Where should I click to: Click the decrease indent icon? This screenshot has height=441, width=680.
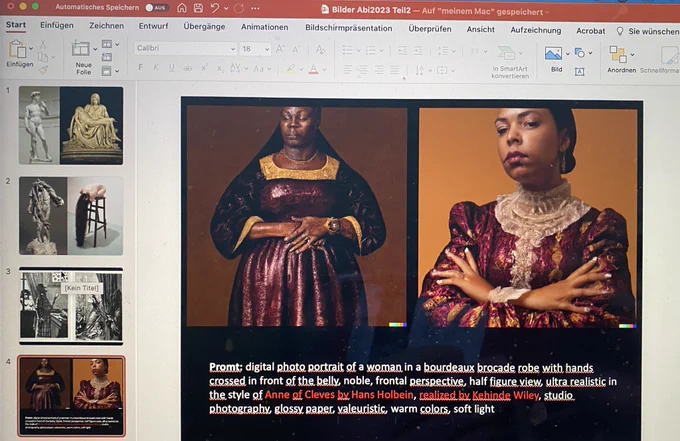pyautogui.click(x=402, y=51)
